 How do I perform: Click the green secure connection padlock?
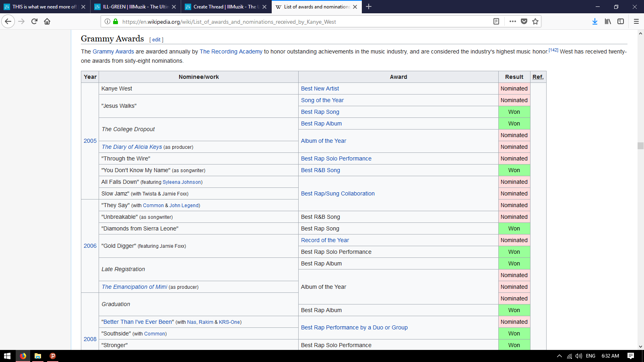click(116, 21)
